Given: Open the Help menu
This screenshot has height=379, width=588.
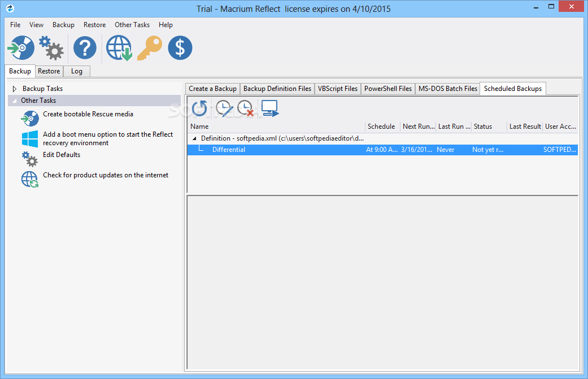Looking at the screenshot, I should click(165, 25).
